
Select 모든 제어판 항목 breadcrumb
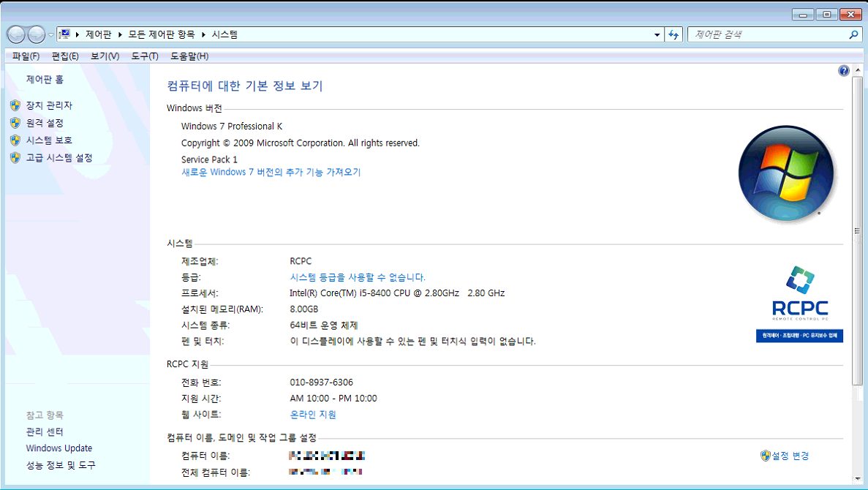coord(162,34)
